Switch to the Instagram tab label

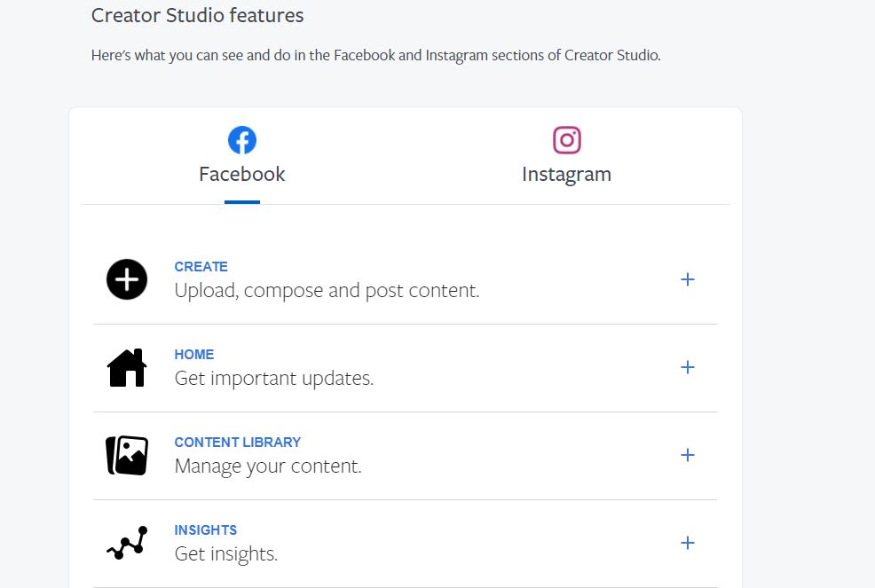click(566, 175)
